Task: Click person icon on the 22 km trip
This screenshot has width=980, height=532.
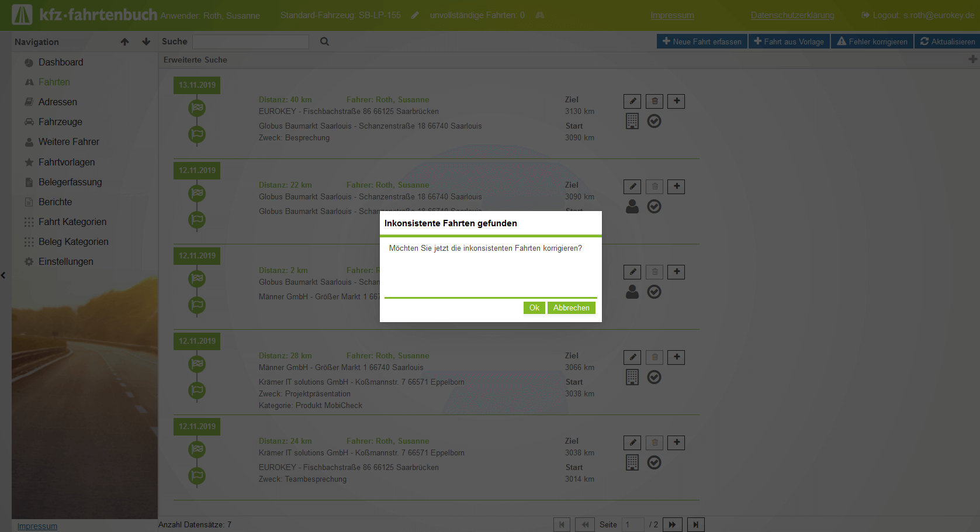Action: [632, 206]
